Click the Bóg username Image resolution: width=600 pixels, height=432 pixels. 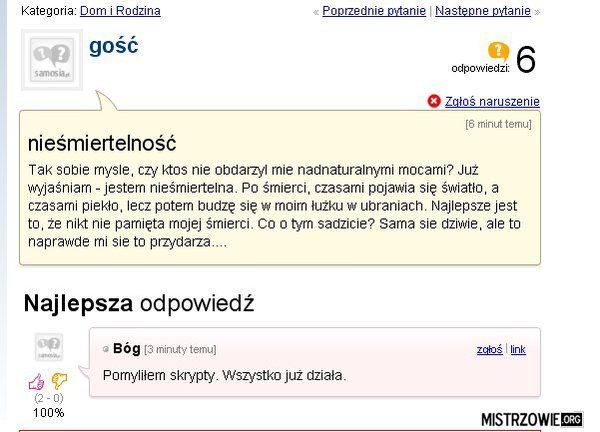(127, 349)
